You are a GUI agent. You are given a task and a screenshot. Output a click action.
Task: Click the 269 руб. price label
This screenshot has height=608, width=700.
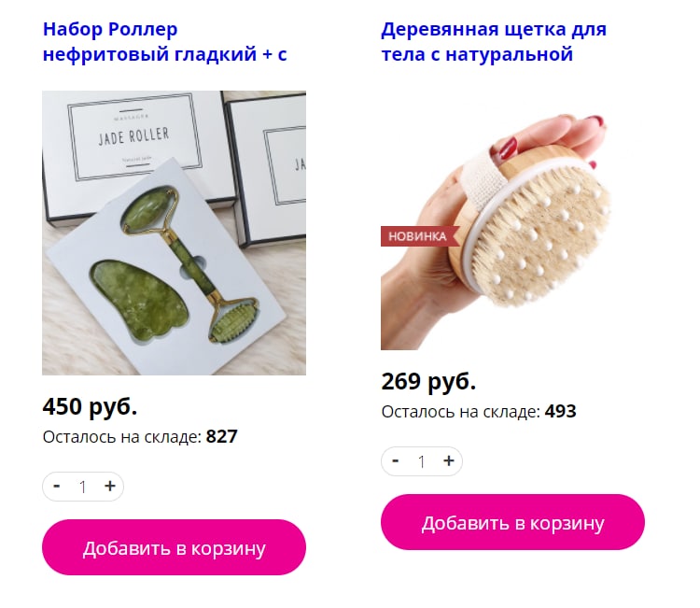click(428, 381)
